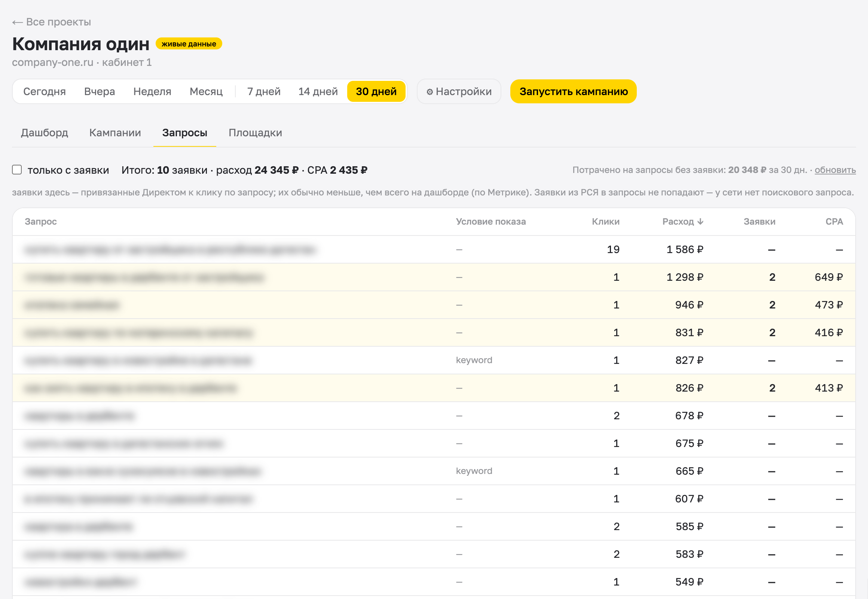Click the clicks value in the 583 ₽ row
Screen dimensions: 868x599
click(x=616, y=554)
